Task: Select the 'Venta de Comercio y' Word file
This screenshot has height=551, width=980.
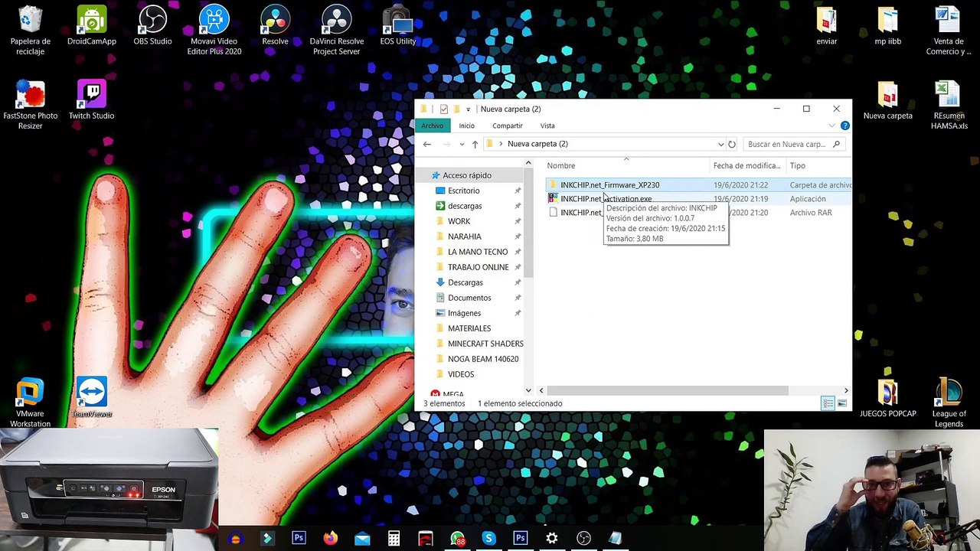Action: pyautogui.click(x=949, y=31)
